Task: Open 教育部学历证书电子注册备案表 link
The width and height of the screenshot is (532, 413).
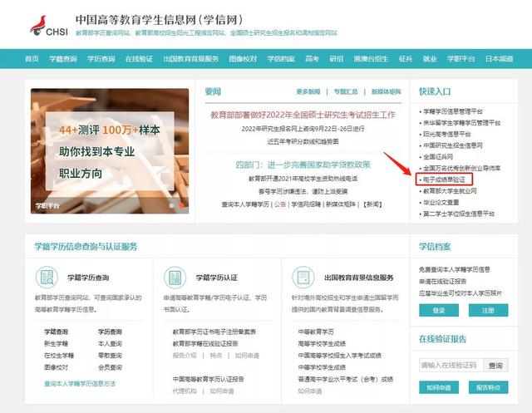Action: 214,332
